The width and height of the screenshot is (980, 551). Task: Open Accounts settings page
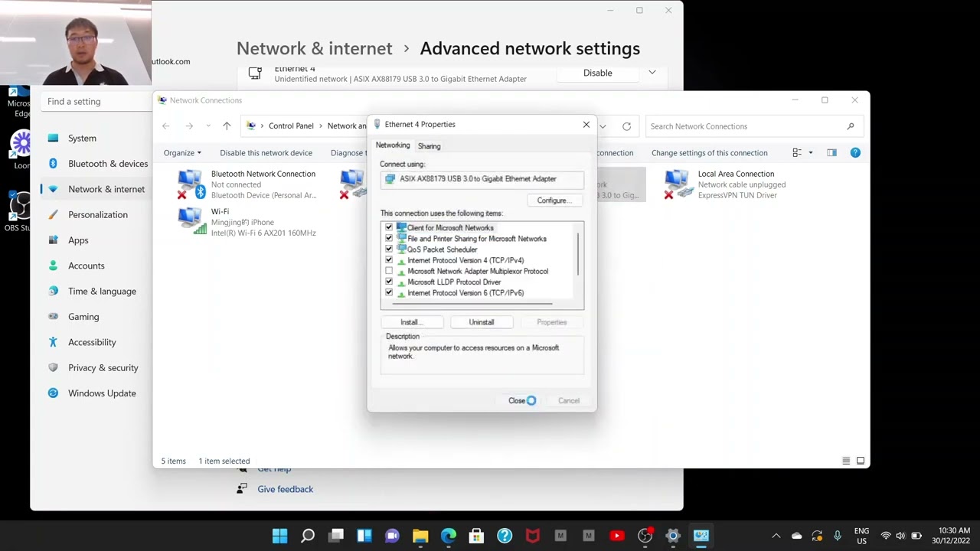pos(86,266)
